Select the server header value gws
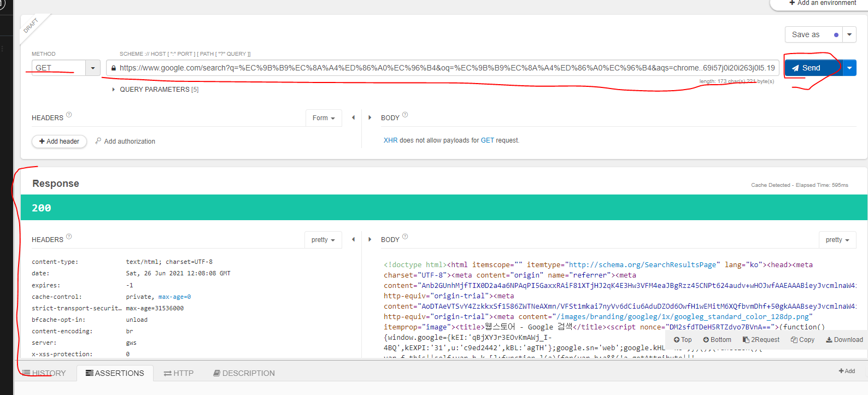Image resolution: width=868 pixels, height=395 pixels. [131, 343]
